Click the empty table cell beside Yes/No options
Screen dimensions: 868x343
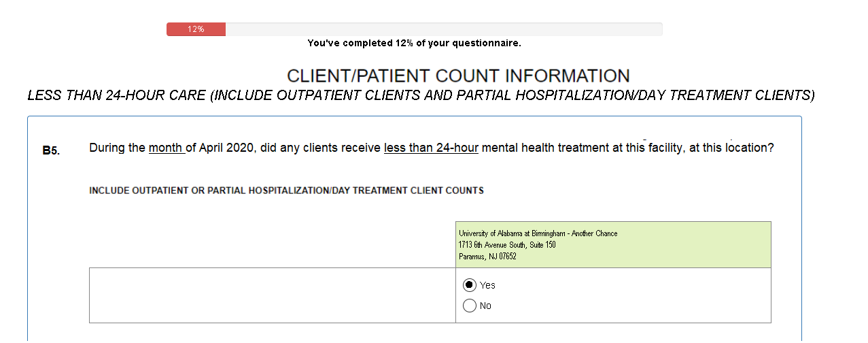[x=272, y=295]
